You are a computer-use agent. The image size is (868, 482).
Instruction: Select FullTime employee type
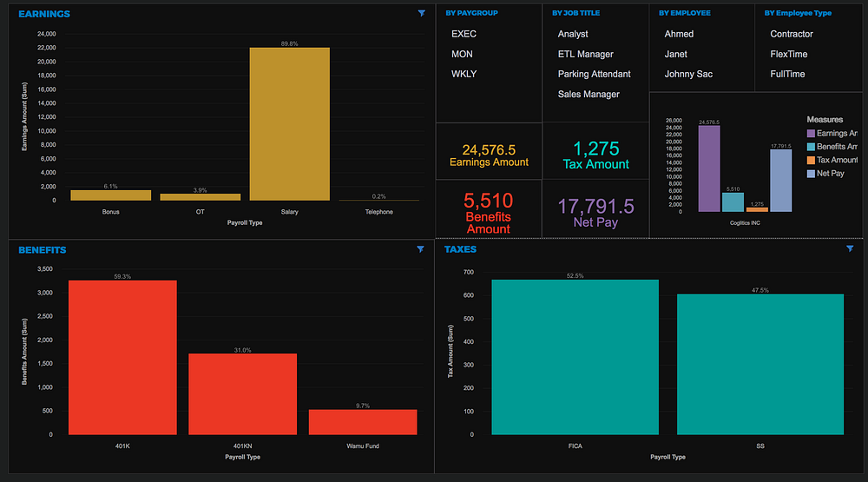point(787,74)
